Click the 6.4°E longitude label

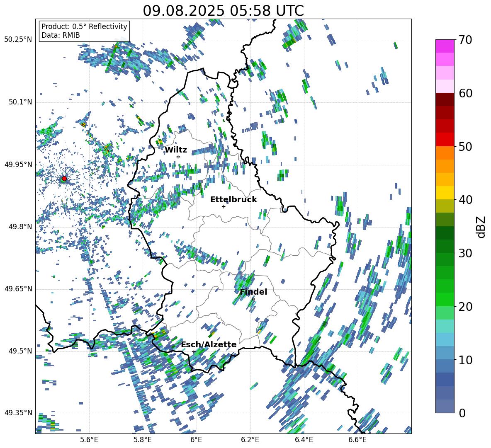(x=304, y=440)
